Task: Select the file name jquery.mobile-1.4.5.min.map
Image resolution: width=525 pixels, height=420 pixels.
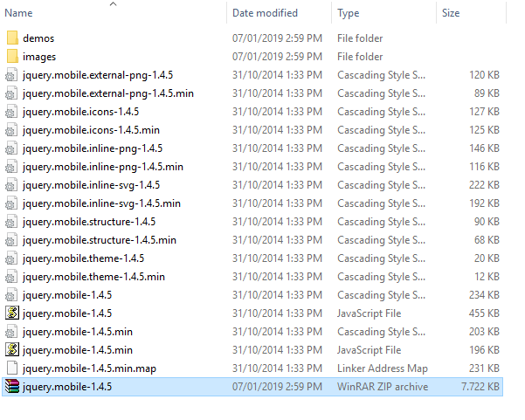Action: pyautogui.click(x=89, y=368)
